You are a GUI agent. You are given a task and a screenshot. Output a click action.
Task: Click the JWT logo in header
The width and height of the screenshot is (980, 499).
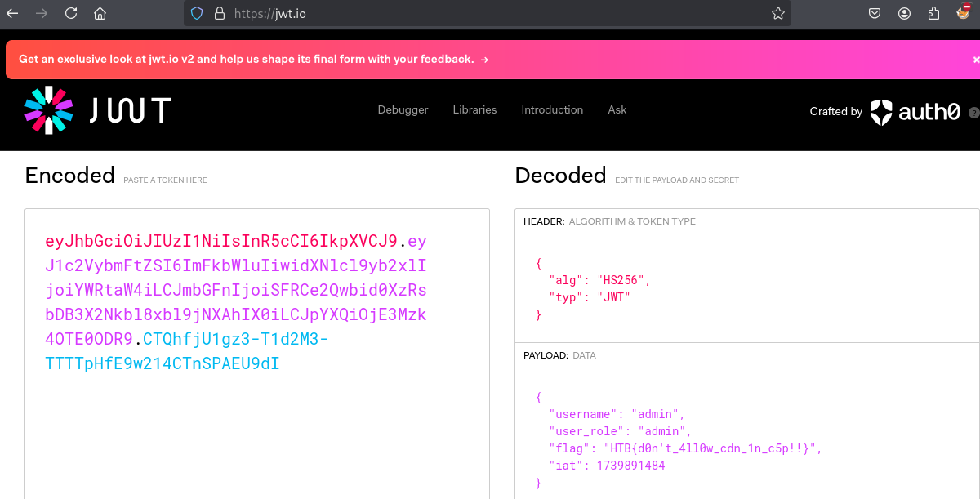point(98,110)
